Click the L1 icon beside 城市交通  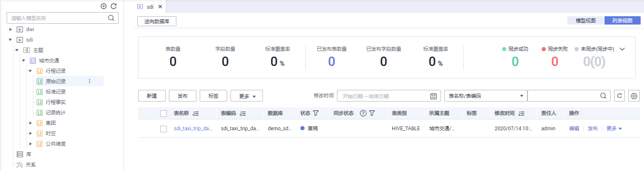coord(33,61)
